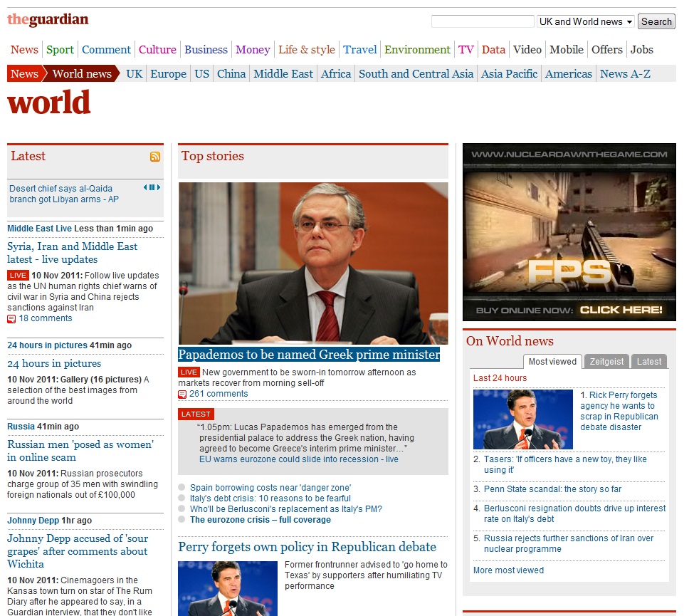Click the Search button
Viewport: 689px width, 616px height.
pos(656,21)
